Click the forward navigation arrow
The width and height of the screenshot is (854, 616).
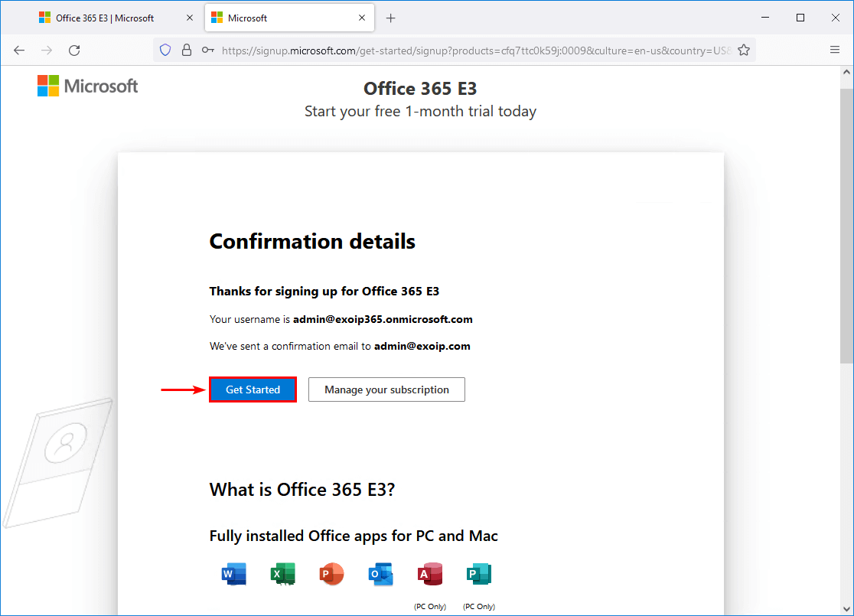click(x=47, y=50)
